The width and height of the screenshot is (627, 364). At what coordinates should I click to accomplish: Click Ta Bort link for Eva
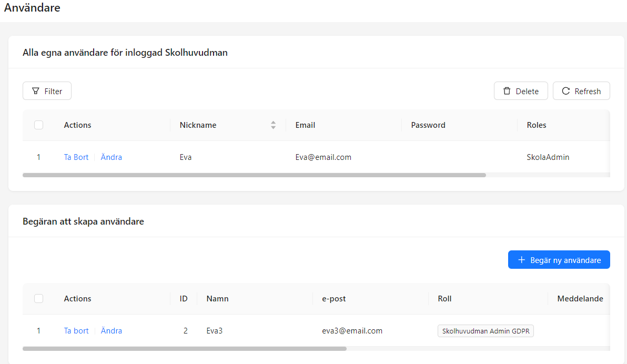click(x=76, y=157)
